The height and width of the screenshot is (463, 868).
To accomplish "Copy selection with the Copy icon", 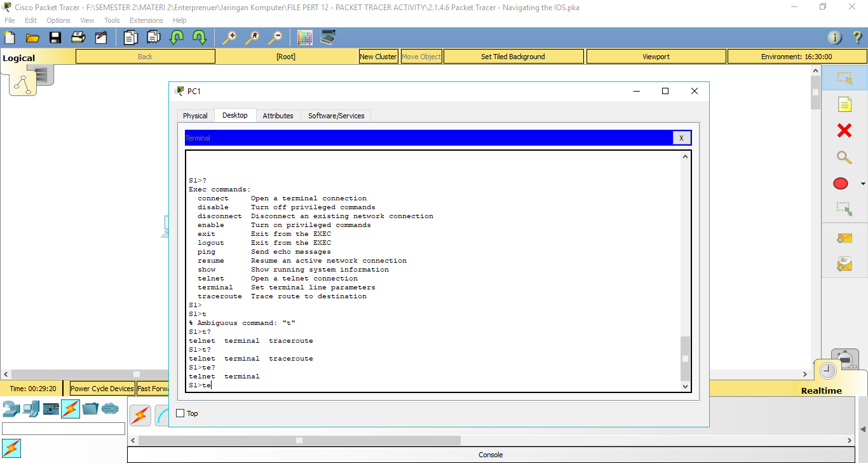I will [x=131, y=38].
